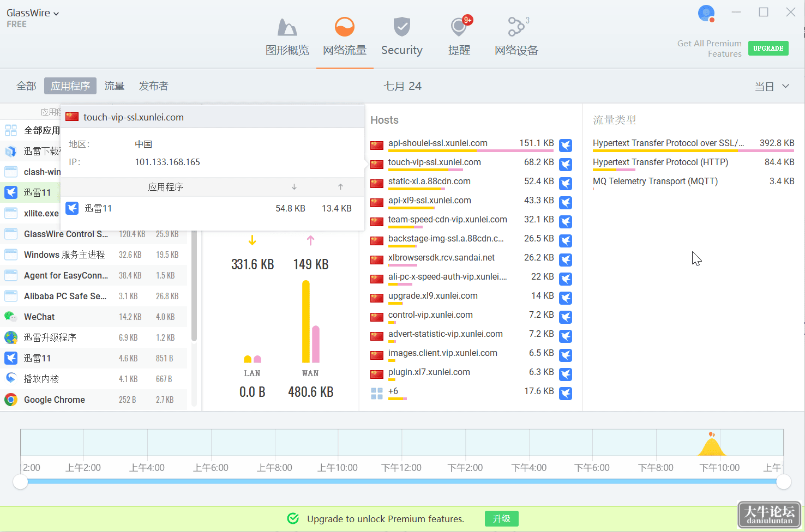The width and height of the screenshot is (805, 532).
Task: Select the static-xl.a.88cdn.com host row
Action: click(x=471, y=183)
